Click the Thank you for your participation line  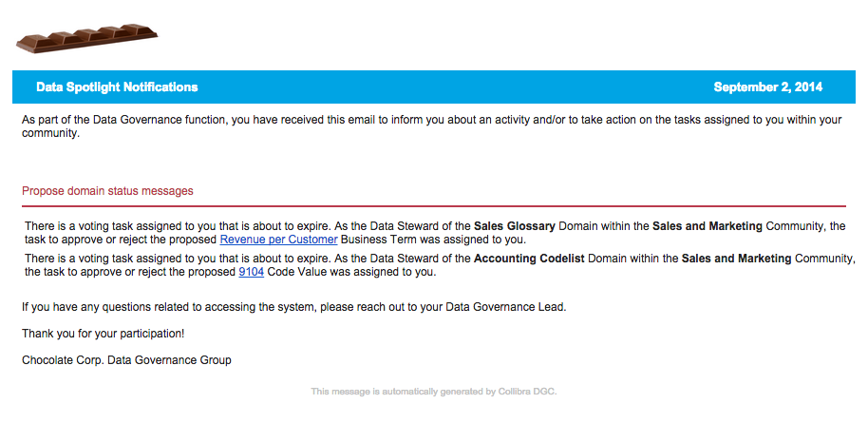(x=103, y=334)
